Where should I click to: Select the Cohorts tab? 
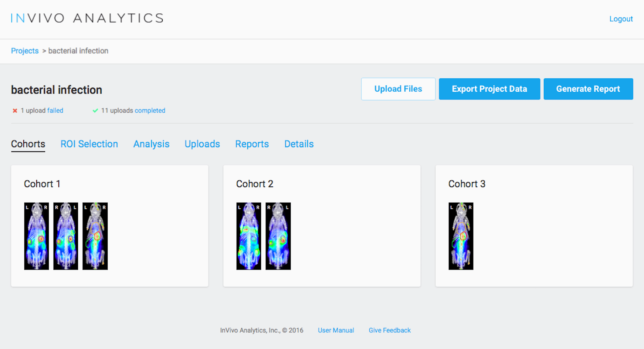[28, 144]
